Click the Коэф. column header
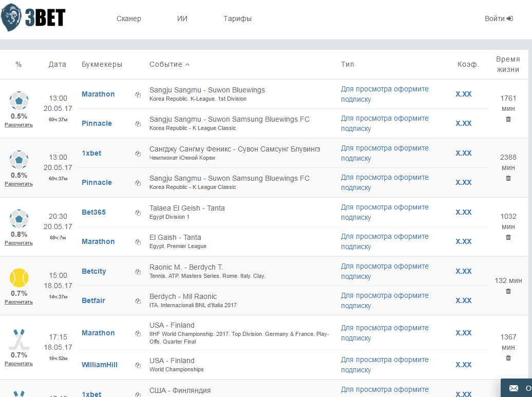This screenshot has height=397, width=532. point(468,64)
